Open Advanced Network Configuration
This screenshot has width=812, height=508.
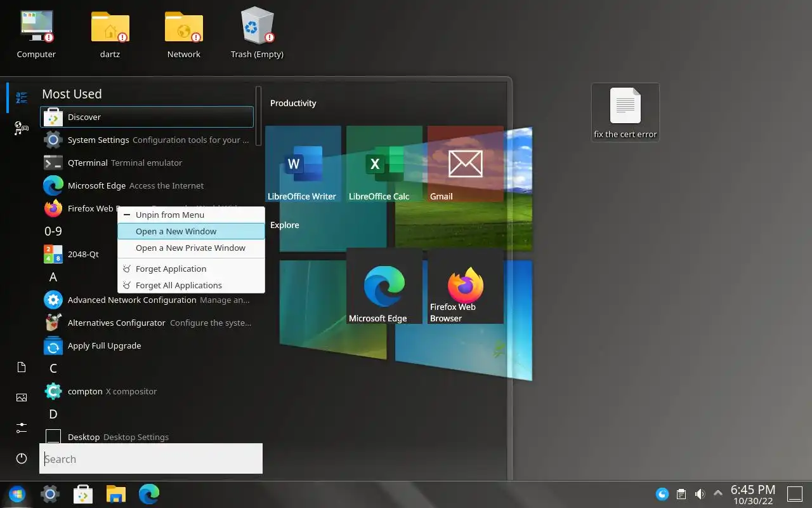[147, 300]
